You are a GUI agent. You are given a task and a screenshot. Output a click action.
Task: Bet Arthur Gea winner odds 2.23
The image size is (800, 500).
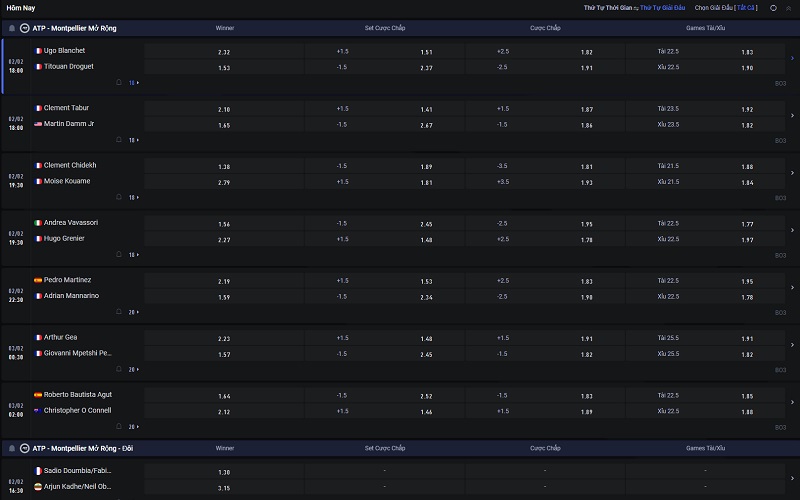224,338
